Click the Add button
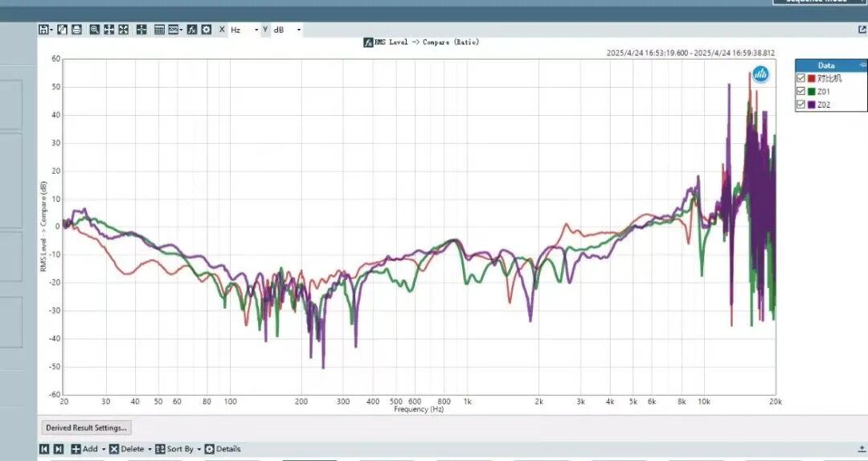This screenshot has width=868, height=461. pyautogui.click(x=84, y=450)
